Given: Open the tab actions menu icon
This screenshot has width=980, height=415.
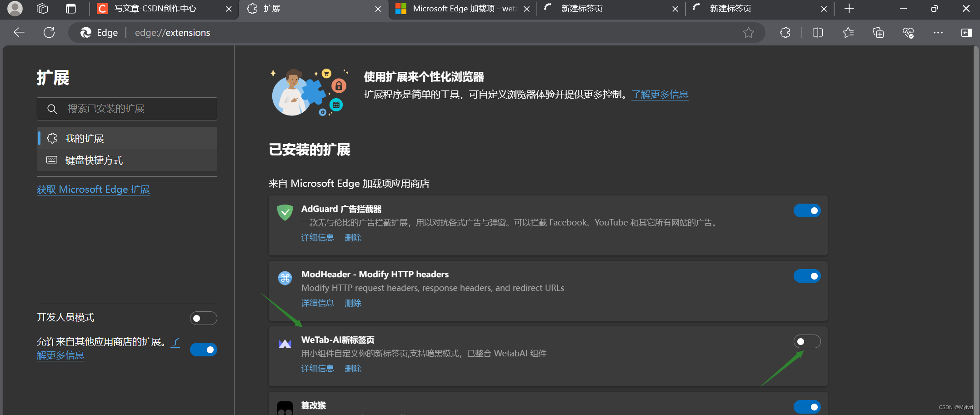Looking at the screenshot, I should click(x=71, y=9).
